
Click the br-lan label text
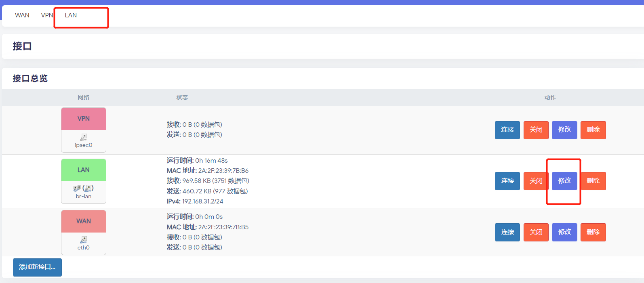(84, 196)
